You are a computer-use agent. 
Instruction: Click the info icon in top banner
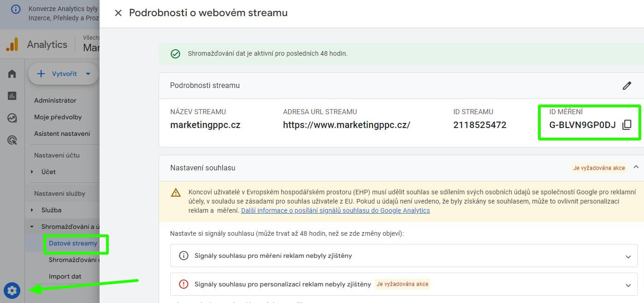tap(16, 9)
